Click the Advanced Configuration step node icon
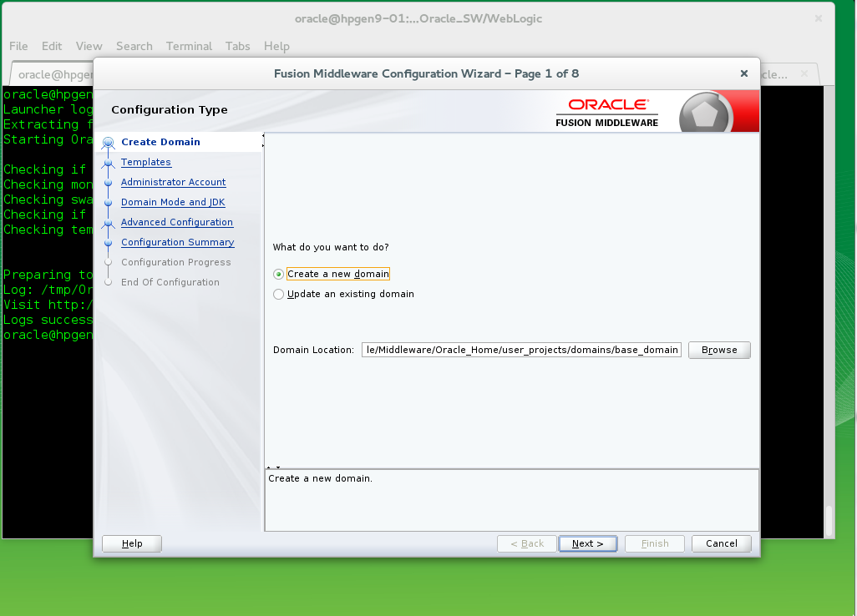The height and width of the screenshot is (616, 857). 108,223
